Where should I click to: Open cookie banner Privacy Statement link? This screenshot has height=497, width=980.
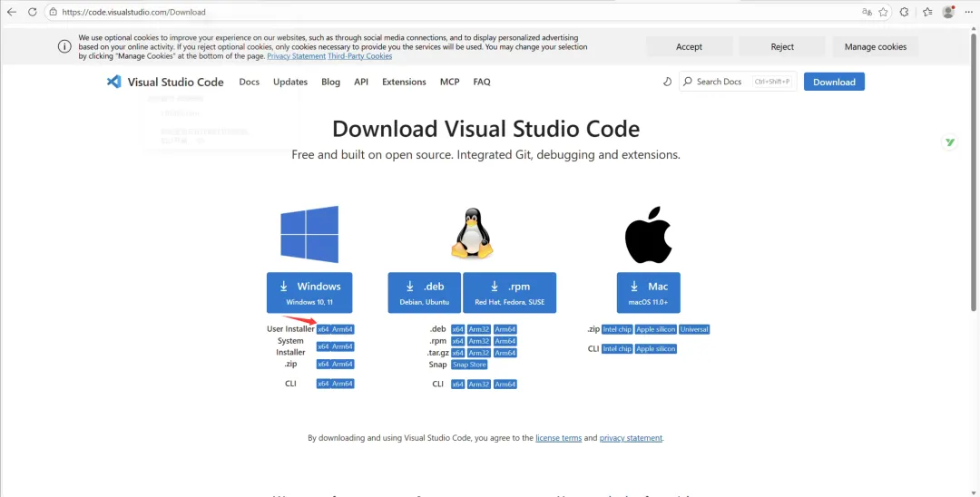pos(296,56)
